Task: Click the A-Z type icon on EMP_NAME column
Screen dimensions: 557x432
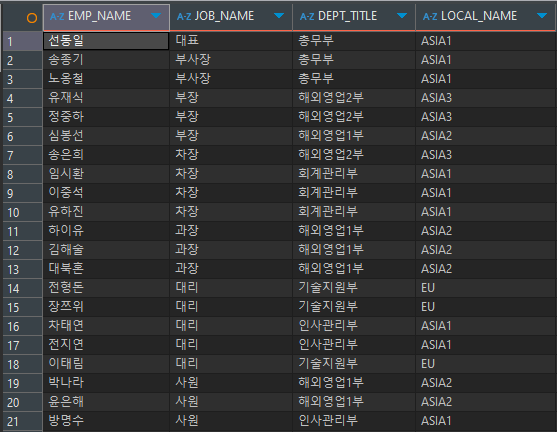Action: click(x=57, y=16)
